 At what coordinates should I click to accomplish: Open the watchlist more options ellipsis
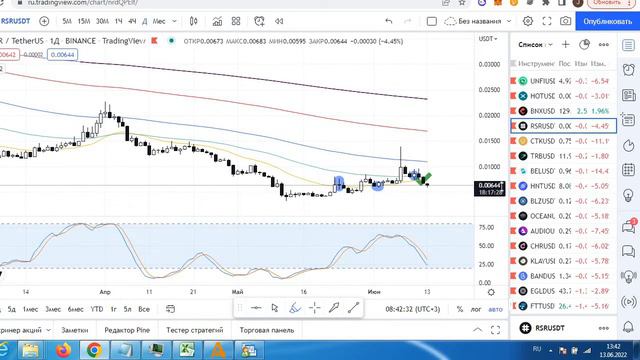tap(604, 44)
